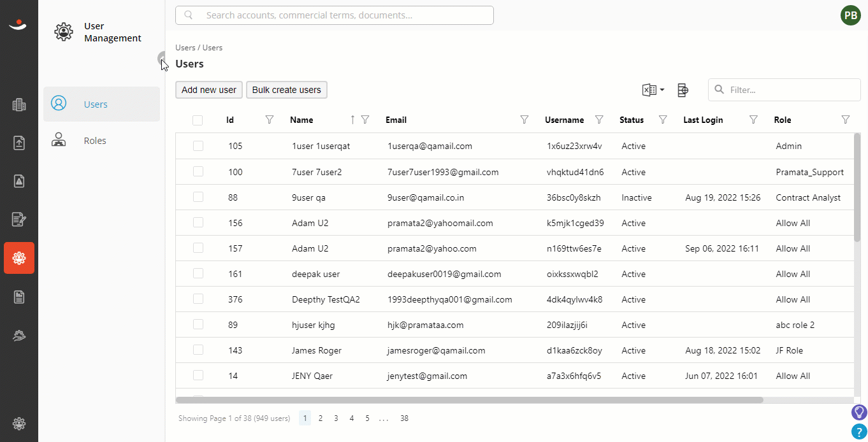Check the box for user 1user 1userqat
The height and width of the screenshot is (442, 868).
pos(198,146)
